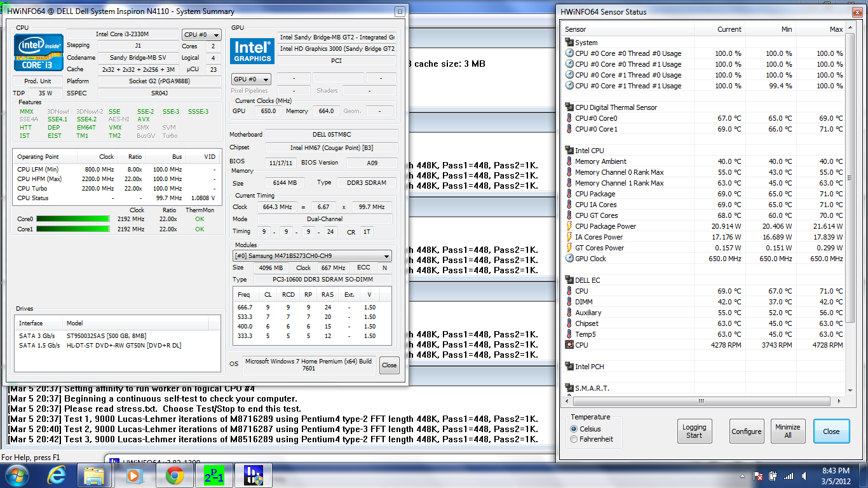Select the Intel CPU group icon
868x488 pixels.
coord(569,151)
